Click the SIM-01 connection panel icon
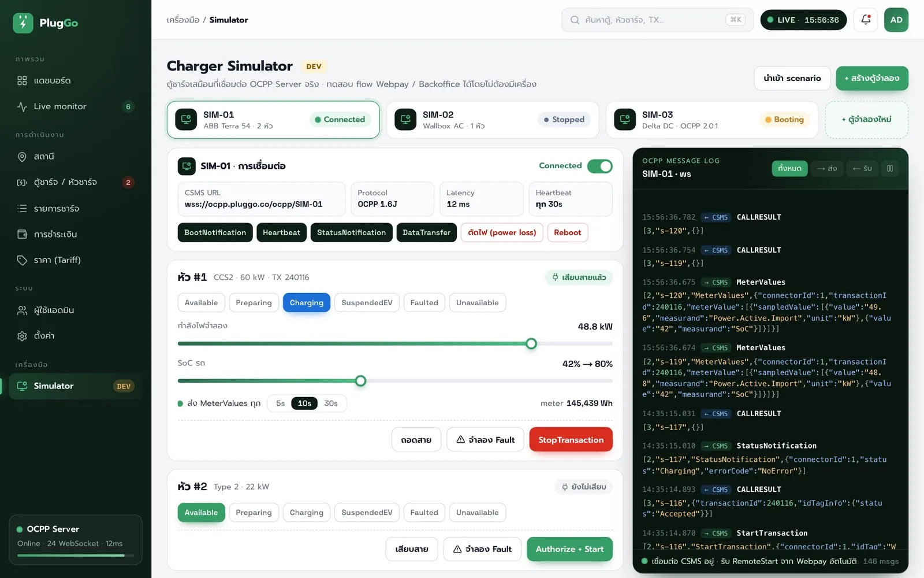Viewport: 924px width, 578px height. pos(187,166)
